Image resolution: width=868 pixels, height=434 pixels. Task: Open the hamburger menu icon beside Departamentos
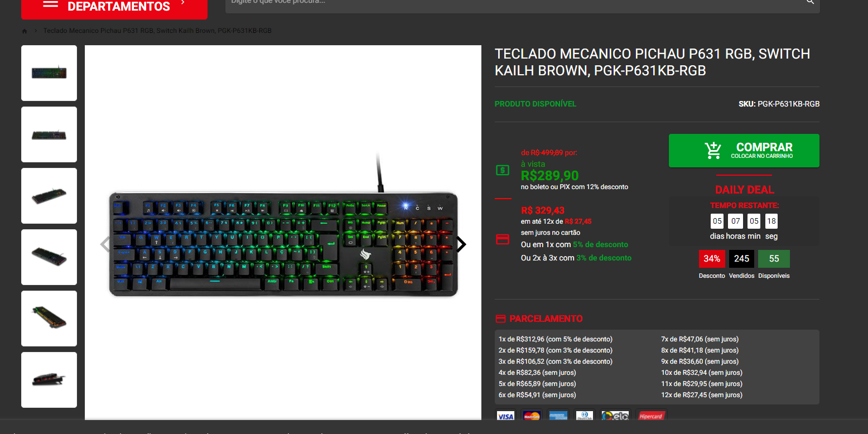50,4
